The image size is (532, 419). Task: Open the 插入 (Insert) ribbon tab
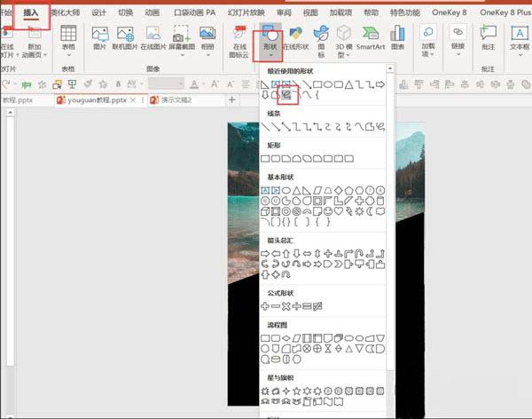(31, 13)
